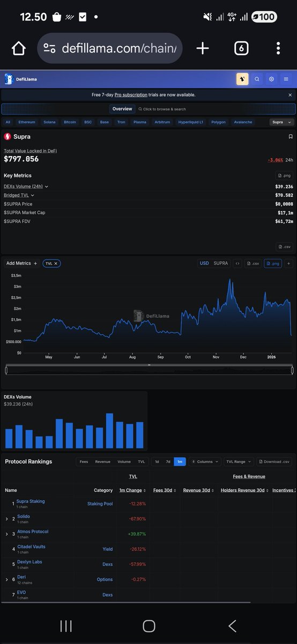Image resolution: width=297 pixels, height=644 pixels.
Task: Select the Volume ranking filter
Action: point(124,462)
